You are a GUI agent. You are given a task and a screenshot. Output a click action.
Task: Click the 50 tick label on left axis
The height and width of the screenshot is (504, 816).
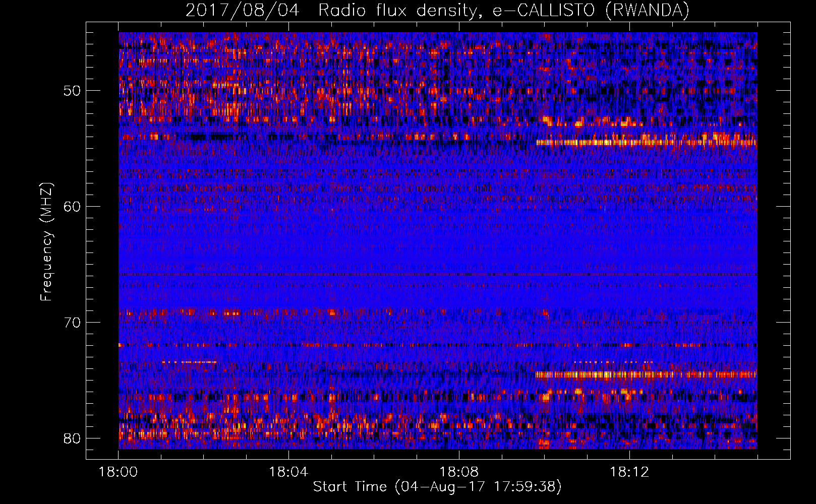[x=72, y=91]
